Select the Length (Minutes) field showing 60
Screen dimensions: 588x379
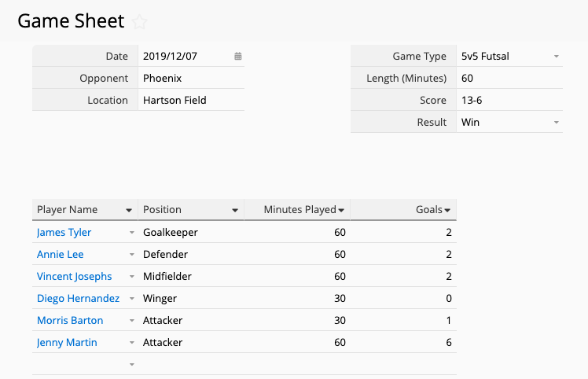509,78
